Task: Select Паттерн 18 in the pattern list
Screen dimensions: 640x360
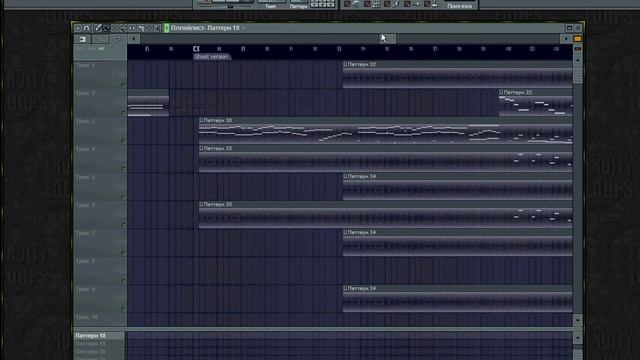Action: coord(99,336)
